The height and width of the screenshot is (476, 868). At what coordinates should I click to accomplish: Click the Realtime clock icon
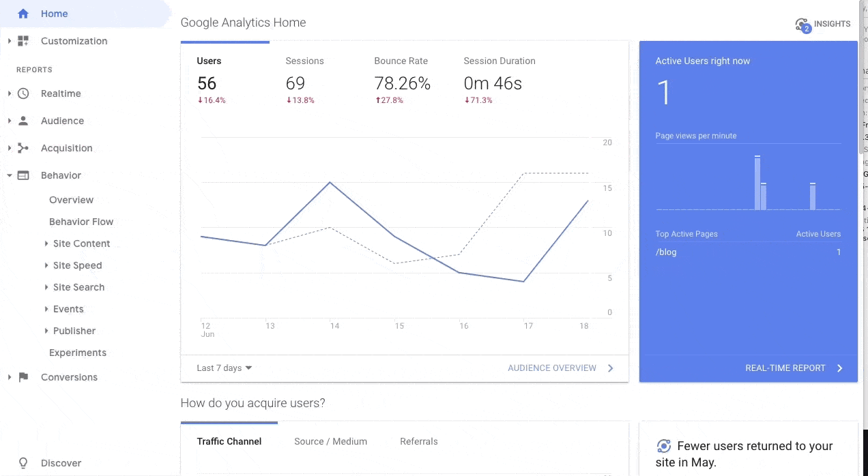click(x=23, y=93)
